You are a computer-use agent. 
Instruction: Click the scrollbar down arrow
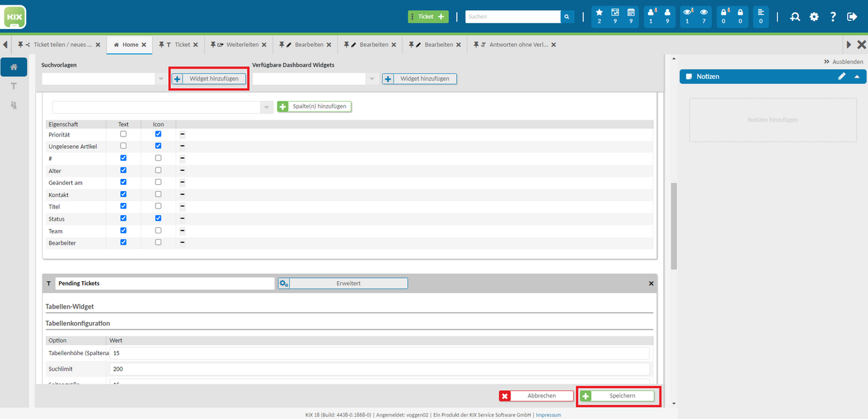click(x=674, y=404)
